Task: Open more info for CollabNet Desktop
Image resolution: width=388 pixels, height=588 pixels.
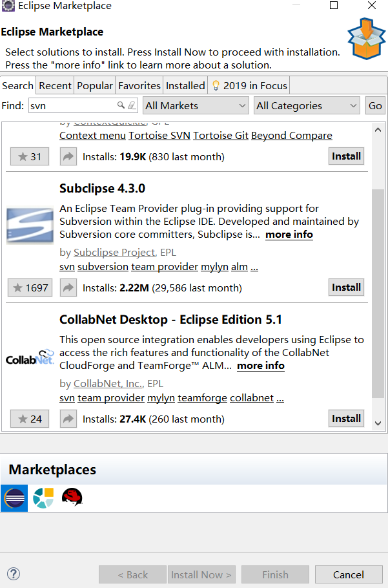Action: pyautogui.click(x=261, y=366)
